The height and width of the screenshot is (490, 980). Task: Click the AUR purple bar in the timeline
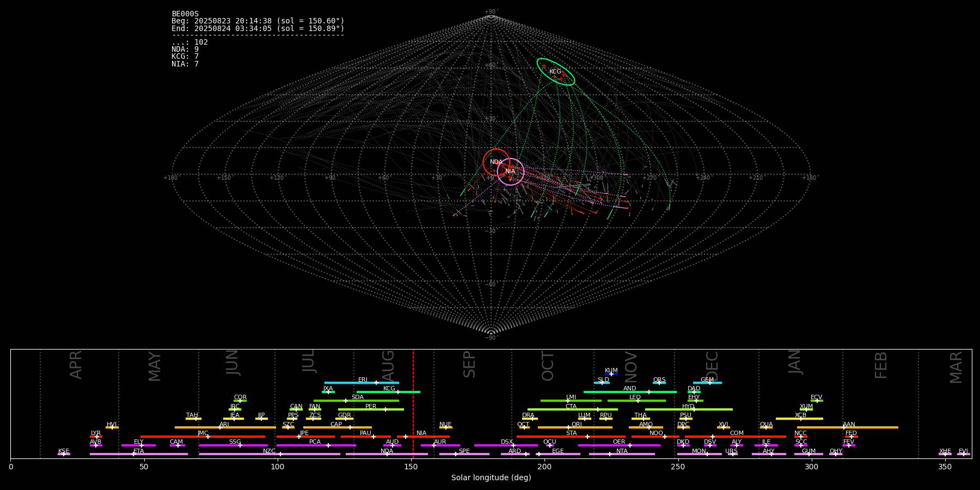coord(440,445)
